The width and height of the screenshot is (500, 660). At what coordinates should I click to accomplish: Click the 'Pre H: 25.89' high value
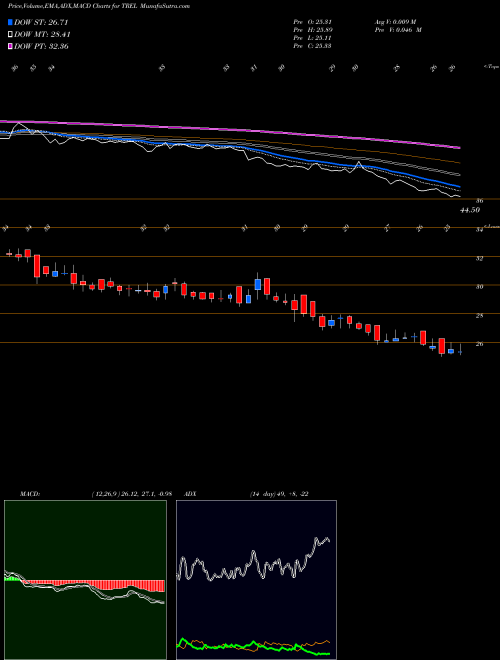[312, 30]
